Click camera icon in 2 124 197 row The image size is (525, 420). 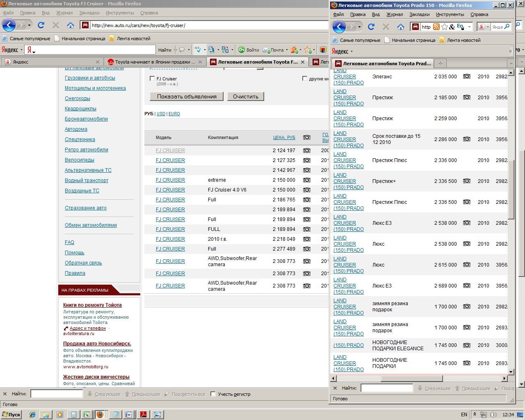tap(306, 151)
